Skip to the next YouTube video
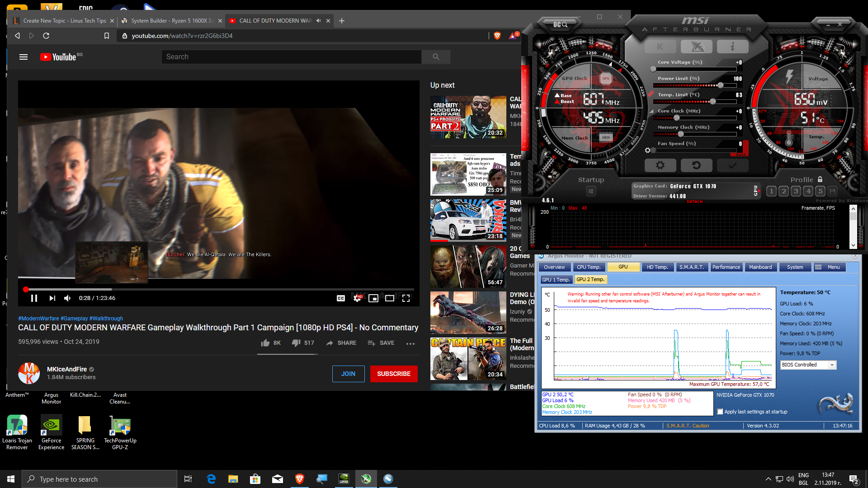Image resolution: width=868 pixels, height=488 pixels. 52,298
